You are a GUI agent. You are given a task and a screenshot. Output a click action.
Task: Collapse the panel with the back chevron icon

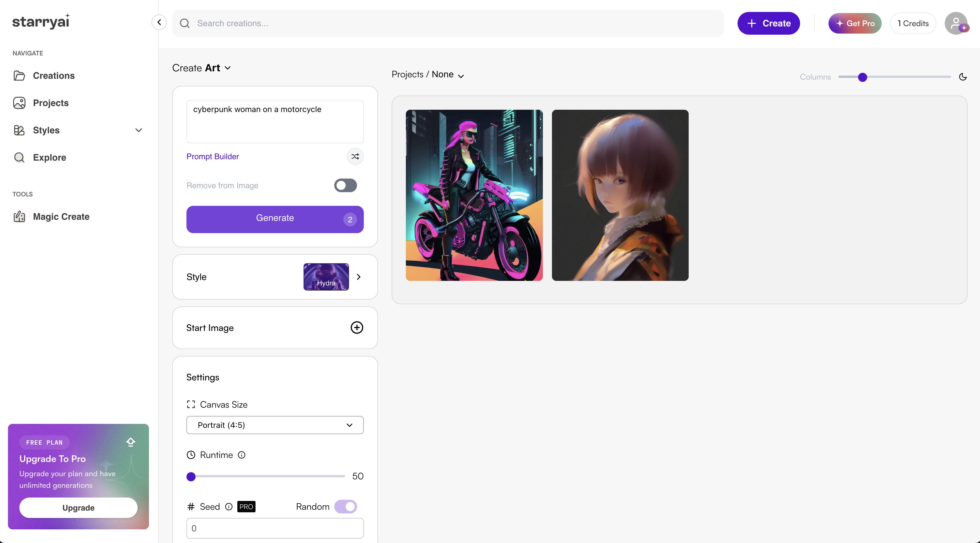tap(159, 22)
